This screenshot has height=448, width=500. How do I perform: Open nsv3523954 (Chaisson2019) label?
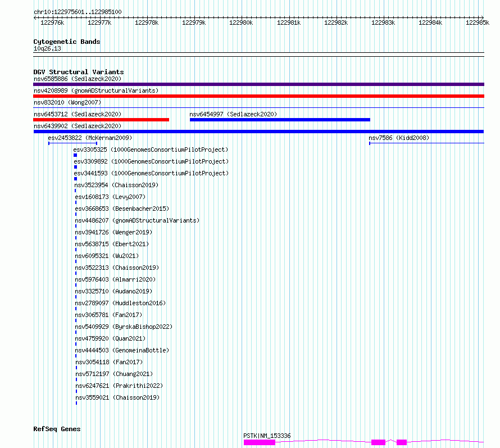pyautogui.click(x=116, y=185)
